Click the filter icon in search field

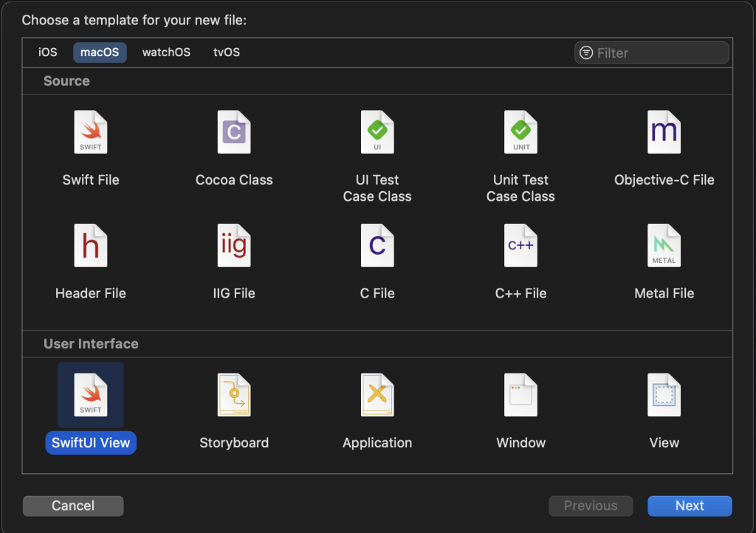pos(585,52)
